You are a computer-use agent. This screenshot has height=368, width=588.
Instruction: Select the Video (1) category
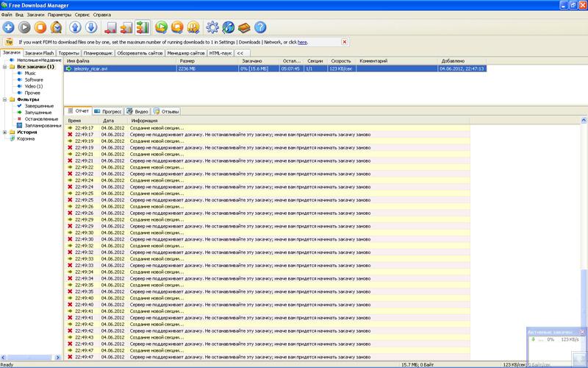coord(34,86)
